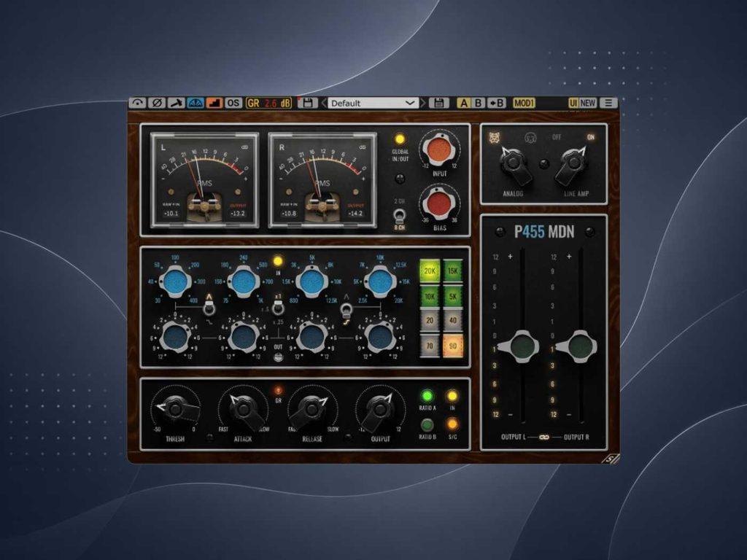
Task: Adjust the orange Input knob
Action: pyautogui.click(x=439, y=150)
